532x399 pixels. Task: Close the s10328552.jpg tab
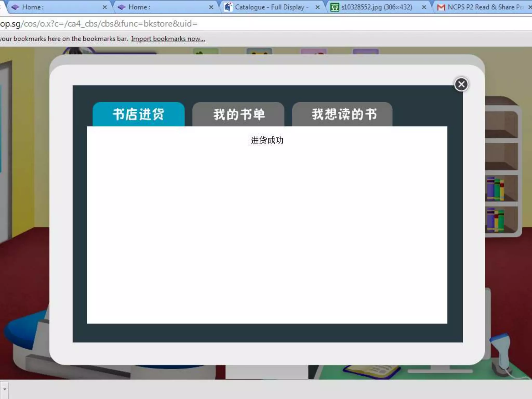[x=424, y=7]
